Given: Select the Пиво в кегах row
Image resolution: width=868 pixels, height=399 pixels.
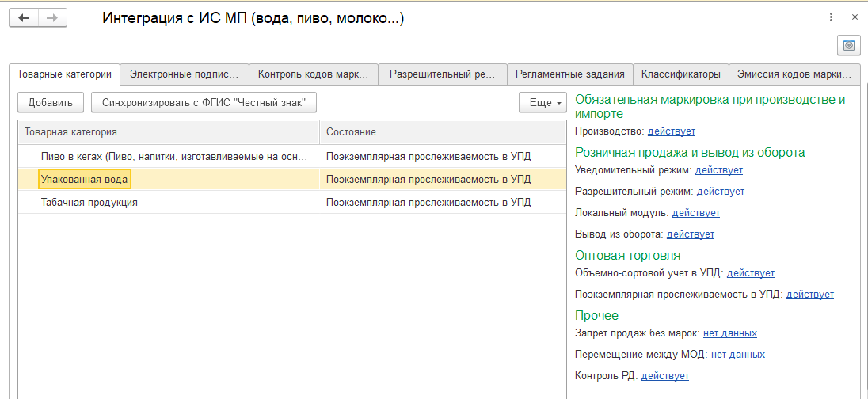Looking at the screenshot, I should tap(291, 156).
